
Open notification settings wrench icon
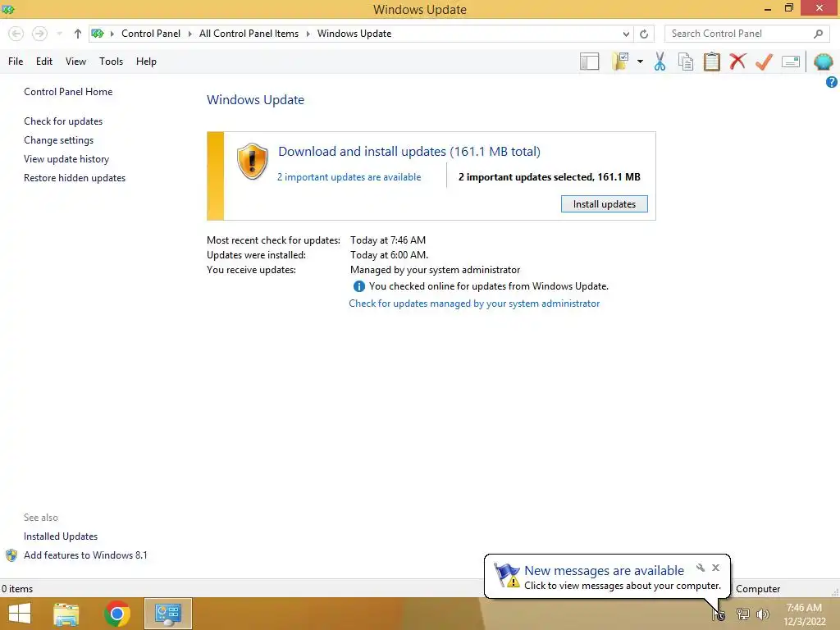[701, 568]
